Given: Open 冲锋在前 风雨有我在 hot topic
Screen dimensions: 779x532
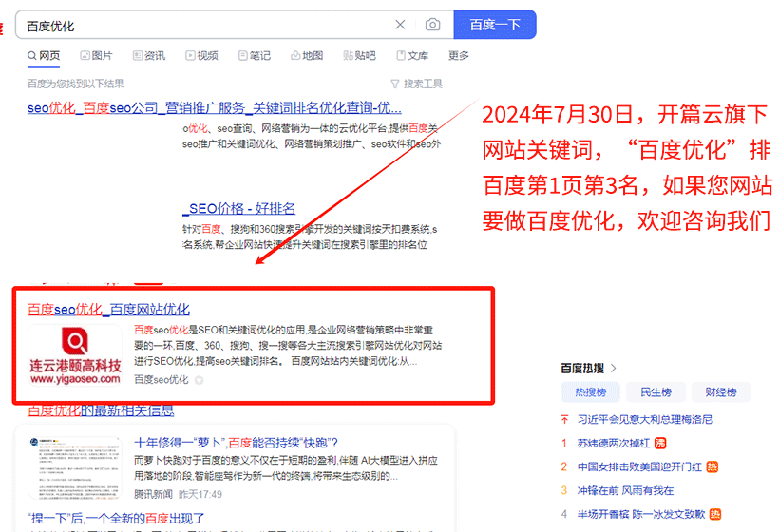Looking at the screenshot, I should (x=625, y=491).
